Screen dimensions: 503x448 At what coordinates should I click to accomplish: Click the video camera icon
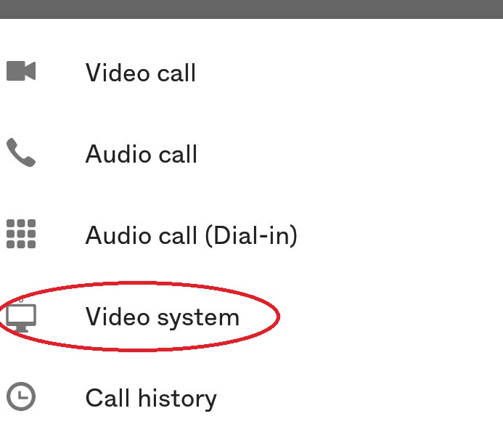(21, 71)
